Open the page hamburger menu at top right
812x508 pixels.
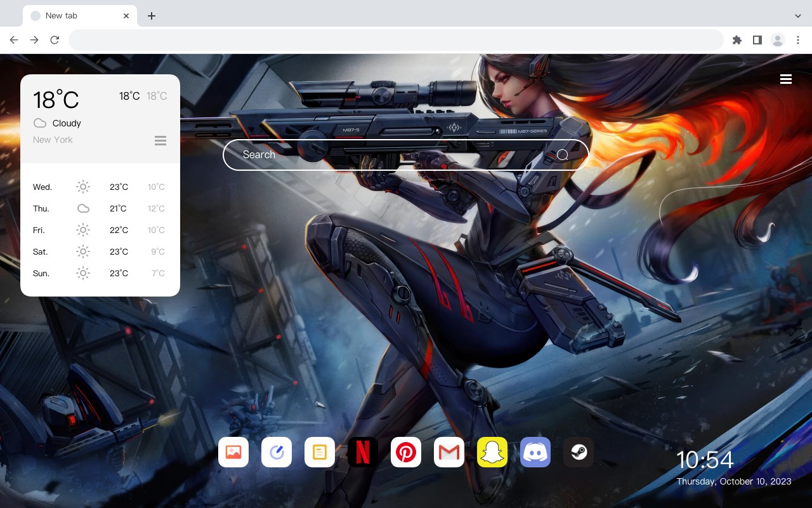[786, 79]
